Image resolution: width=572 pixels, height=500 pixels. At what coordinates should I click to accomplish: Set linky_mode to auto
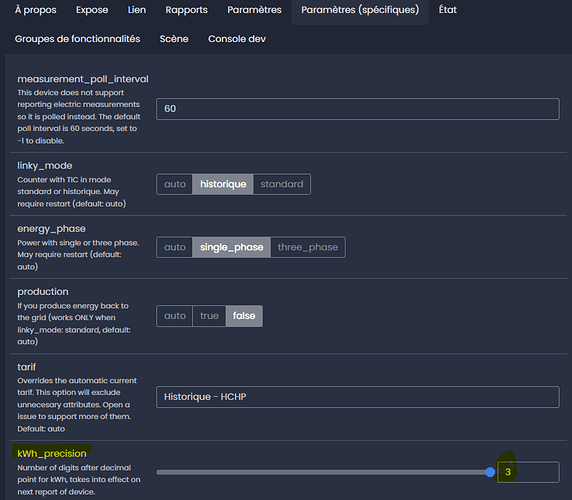coord(175,184)
